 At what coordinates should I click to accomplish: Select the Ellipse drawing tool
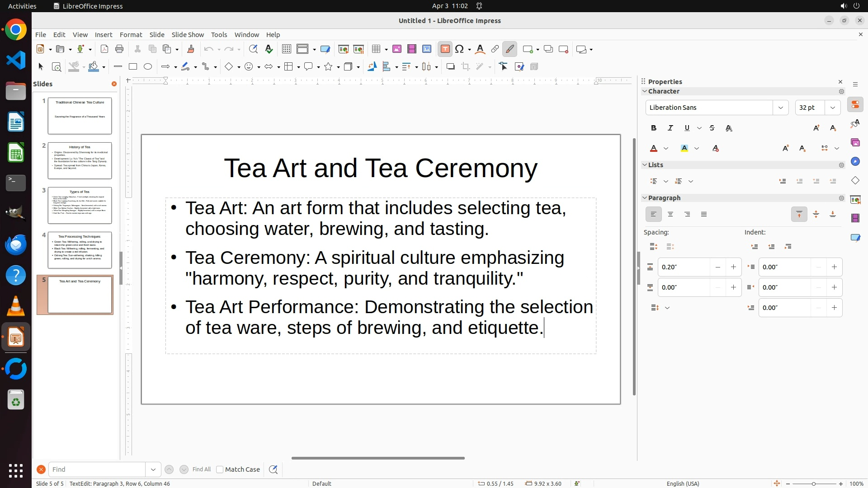pyautogui.click(x=148, y=67)
